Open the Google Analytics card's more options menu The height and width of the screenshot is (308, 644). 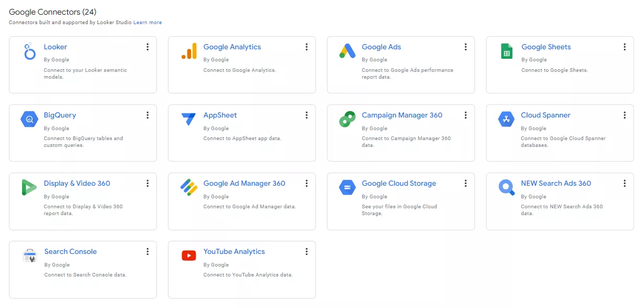point(307,47)
